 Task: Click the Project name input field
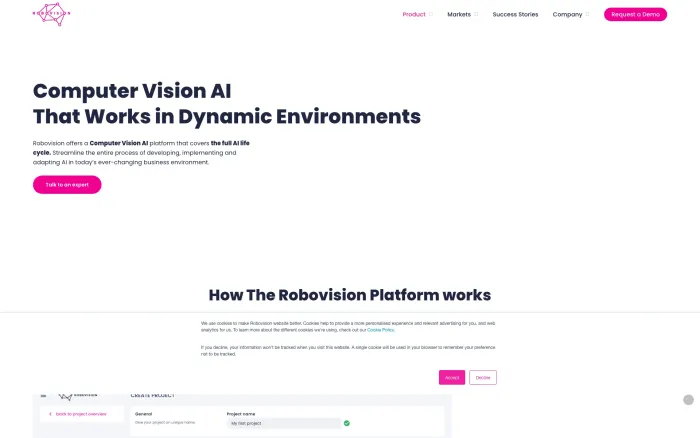(284, 423)
